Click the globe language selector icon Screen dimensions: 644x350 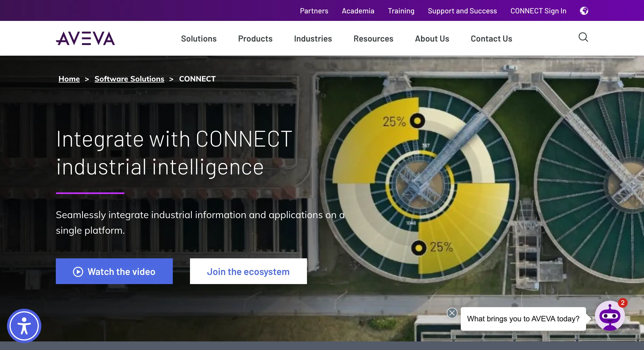tap(584, 11)
